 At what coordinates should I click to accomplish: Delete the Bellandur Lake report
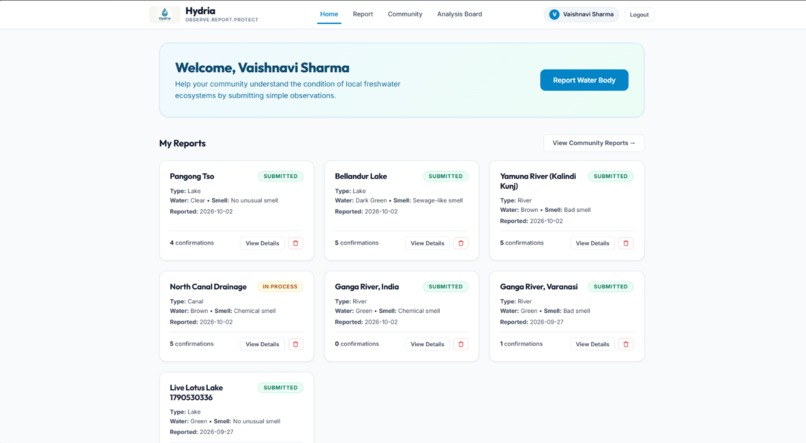click(x=461, y=243)
